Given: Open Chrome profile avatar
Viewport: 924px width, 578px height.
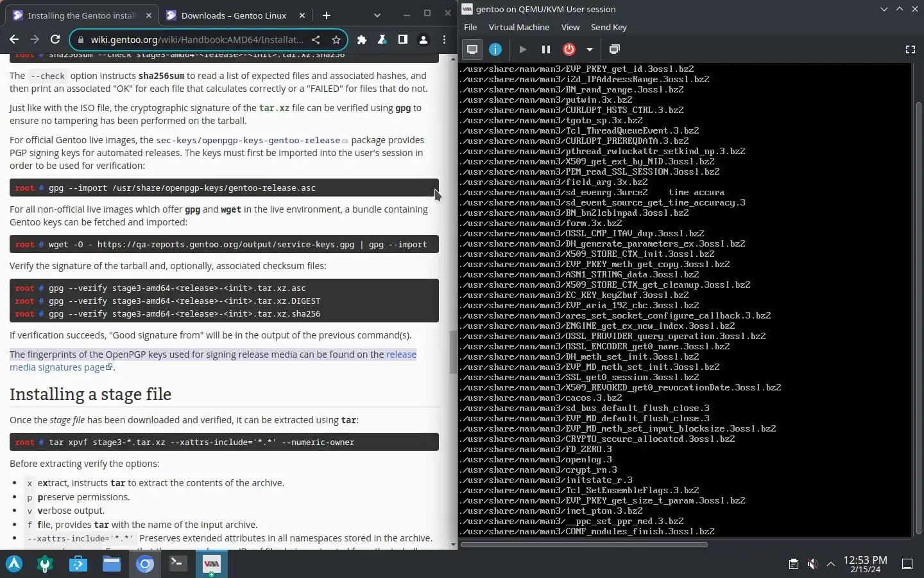Looking at the screenshot, I should tap(424, 40).
